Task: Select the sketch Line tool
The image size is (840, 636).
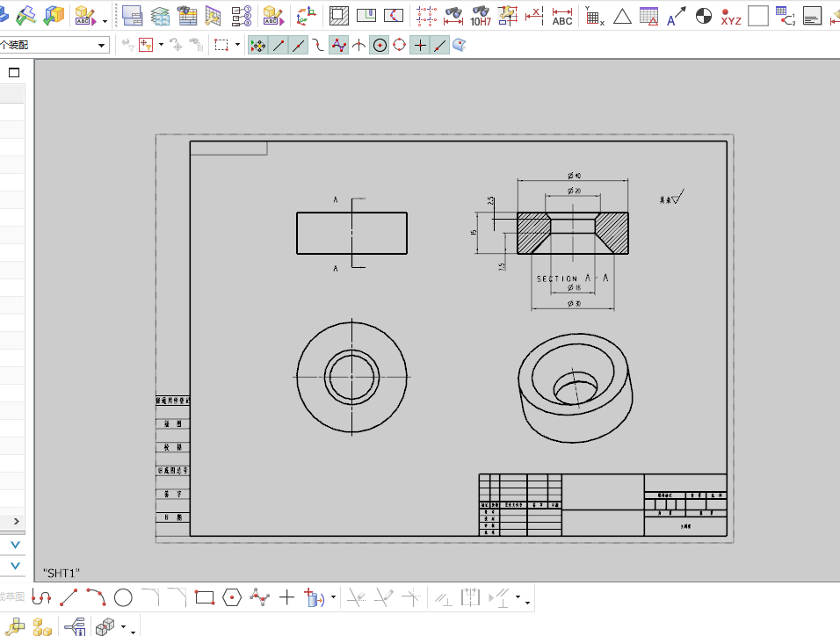Action: click(x=69, y=597)
